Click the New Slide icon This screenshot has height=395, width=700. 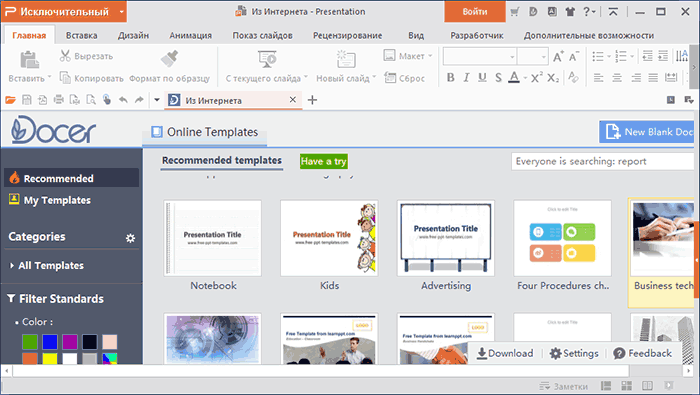[x=346, y=59]
